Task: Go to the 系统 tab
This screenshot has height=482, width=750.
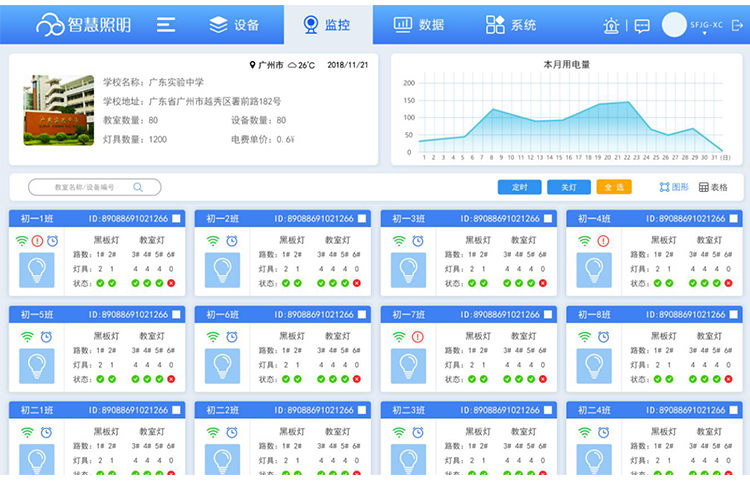Action: [511, 25]
